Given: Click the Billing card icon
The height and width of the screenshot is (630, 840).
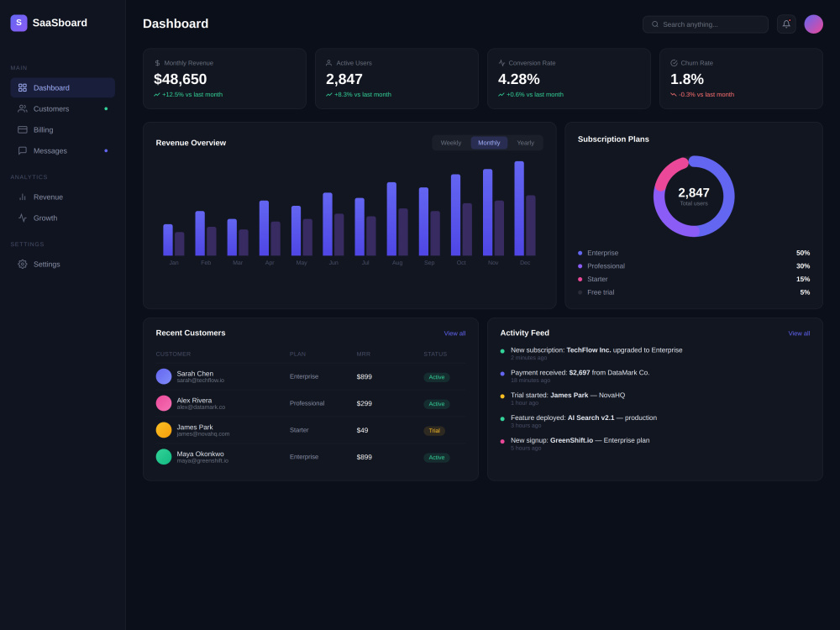Looking at the screenshot, I should click(23, 129).
